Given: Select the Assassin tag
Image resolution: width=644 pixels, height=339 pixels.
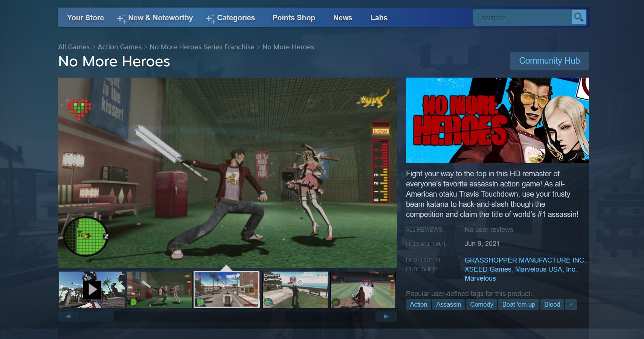Looking at the screenshot, I should [x=449, y=304].
